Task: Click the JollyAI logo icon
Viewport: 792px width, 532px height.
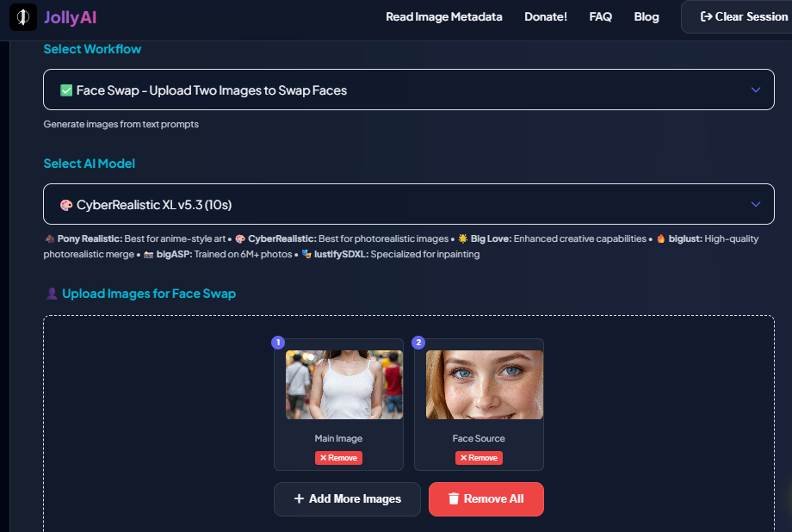Action: coord(23,16)
